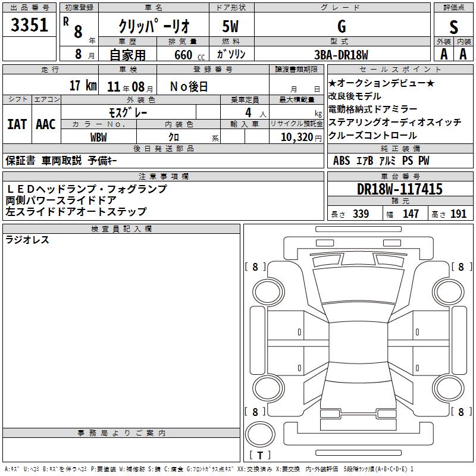
Task: Click 改良後モデル sales point line
Action: (x=355, y=96)
